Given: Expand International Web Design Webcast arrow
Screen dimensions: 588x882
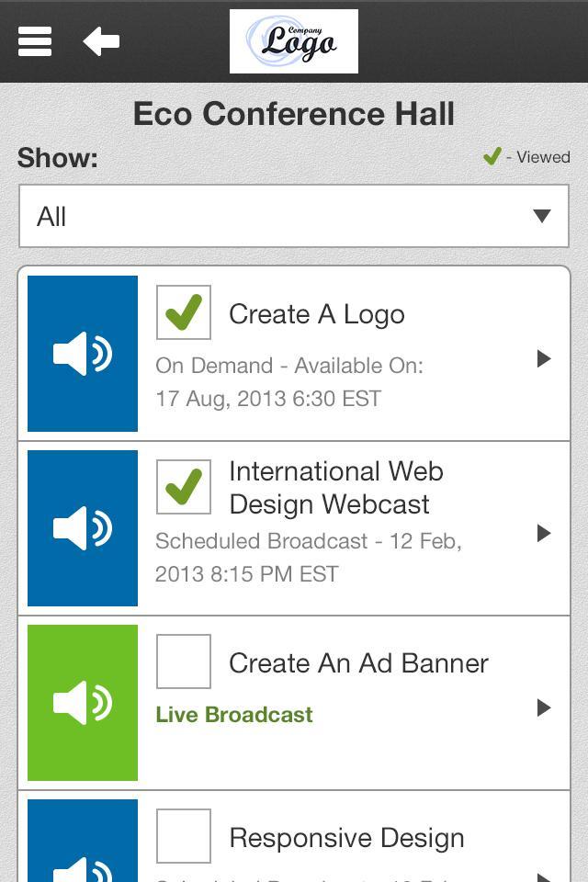Looking at the screenshot, I should point(544,533).
